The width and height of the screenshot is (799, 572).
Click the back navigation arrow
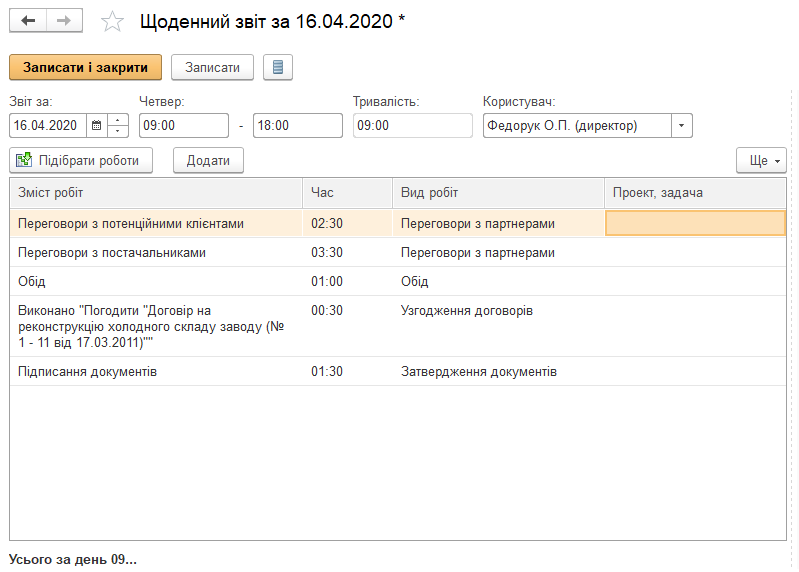[x=28, y=21]
